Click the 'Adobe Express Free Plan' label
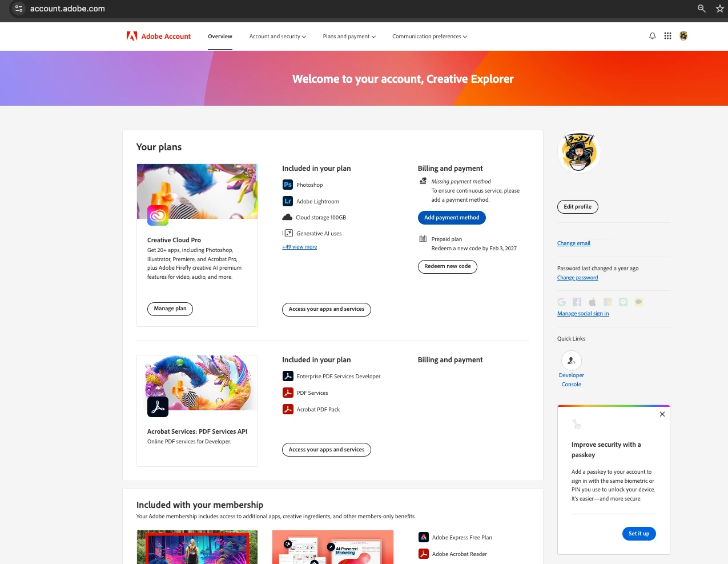 click(462, 538)
